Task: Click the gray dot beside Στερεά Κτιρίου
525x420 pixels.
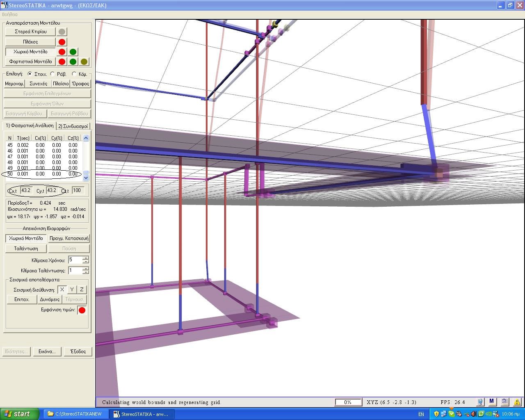Action: (62, 32)
